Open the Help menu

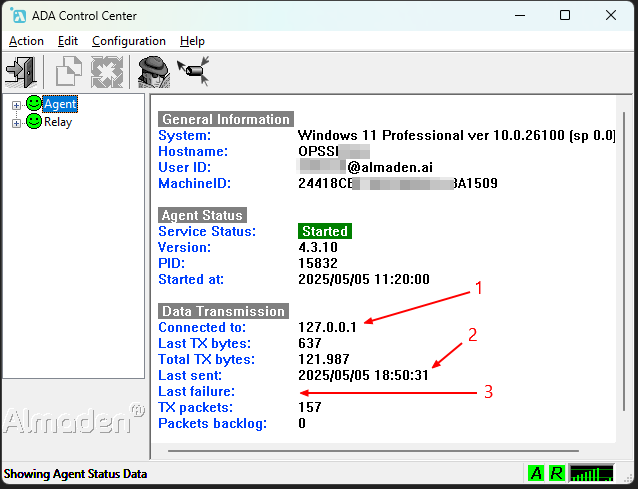click(192, 41)
